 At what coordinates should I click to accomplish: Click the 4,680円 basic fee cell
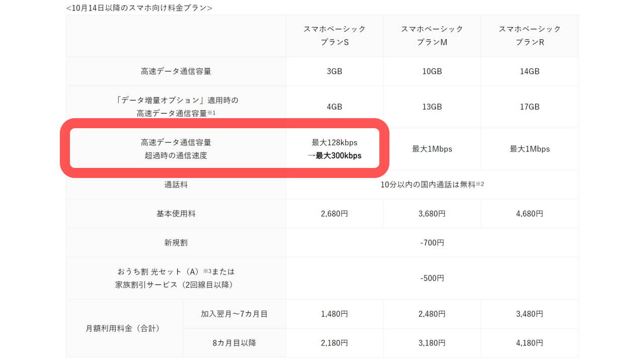[x=529, y=214]
